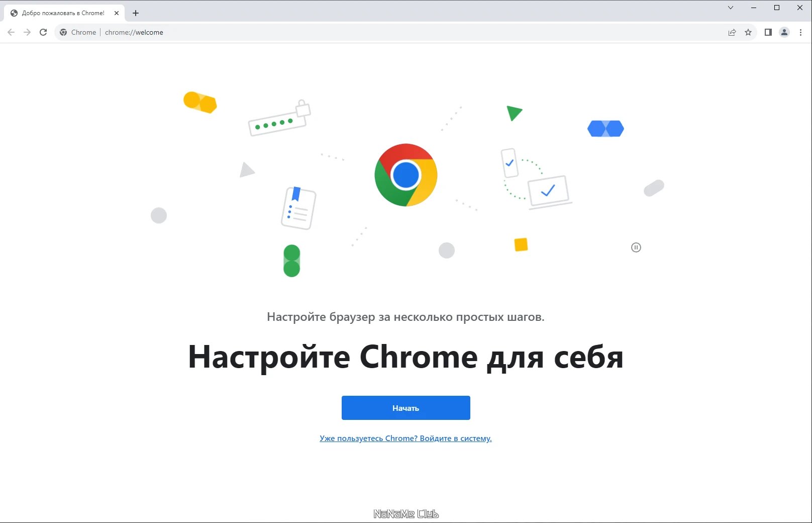Share this page with the share icon
This screenshot has width=812, height=523.
[732, 32]
